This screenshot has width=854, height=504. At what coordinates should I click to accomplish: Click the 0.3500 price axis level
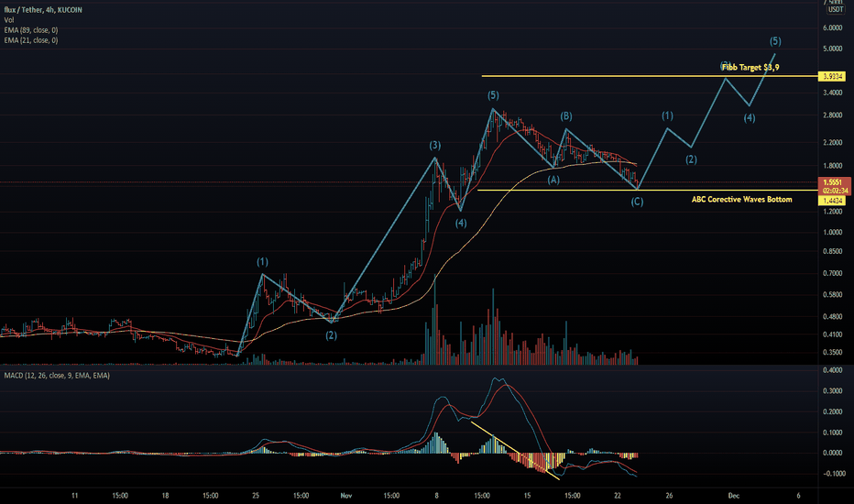832,353
